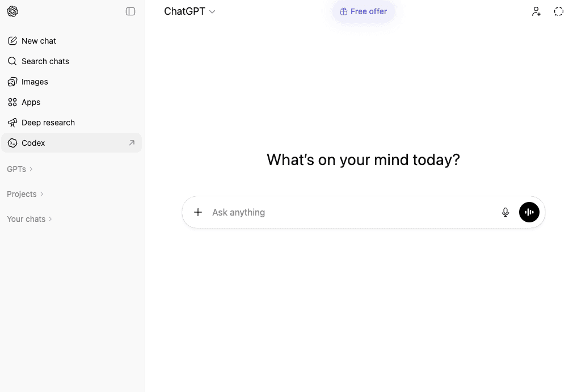
Task: Click the add person icon at top right
Action: tap(536, 11)
